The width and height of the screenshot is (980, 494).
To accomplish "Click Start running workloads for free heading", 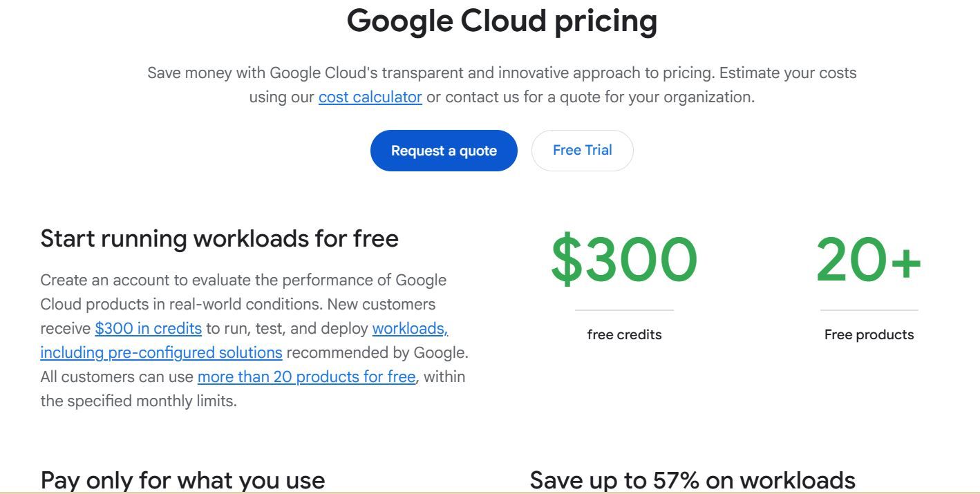I will point(219,238).
